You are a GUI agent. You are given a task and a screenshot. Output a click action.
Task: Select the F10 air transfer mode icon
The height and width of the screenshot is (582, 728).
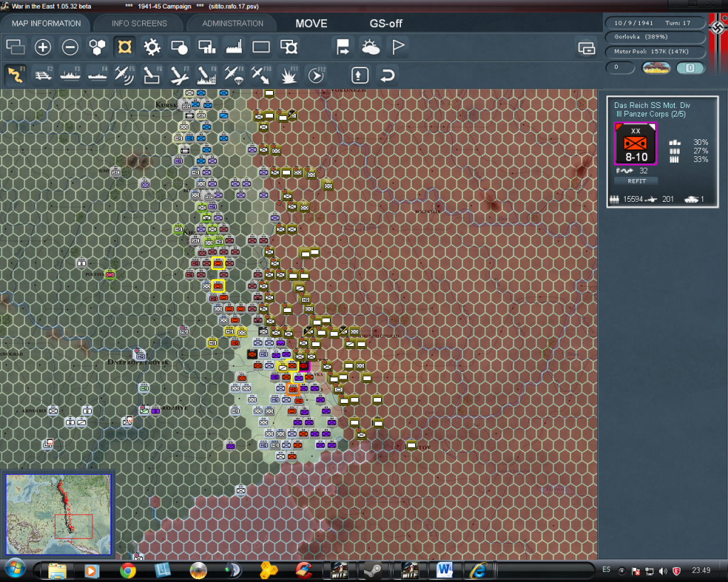click(x=261, y=75)
